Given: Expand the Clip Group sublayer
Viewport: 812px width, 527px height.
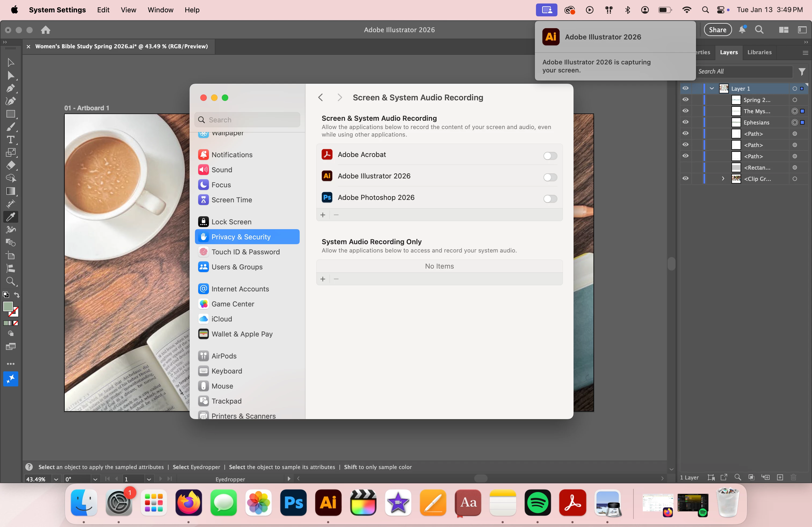Looking at the screenshot, I should pyautogui.click(x=723, y=179).
